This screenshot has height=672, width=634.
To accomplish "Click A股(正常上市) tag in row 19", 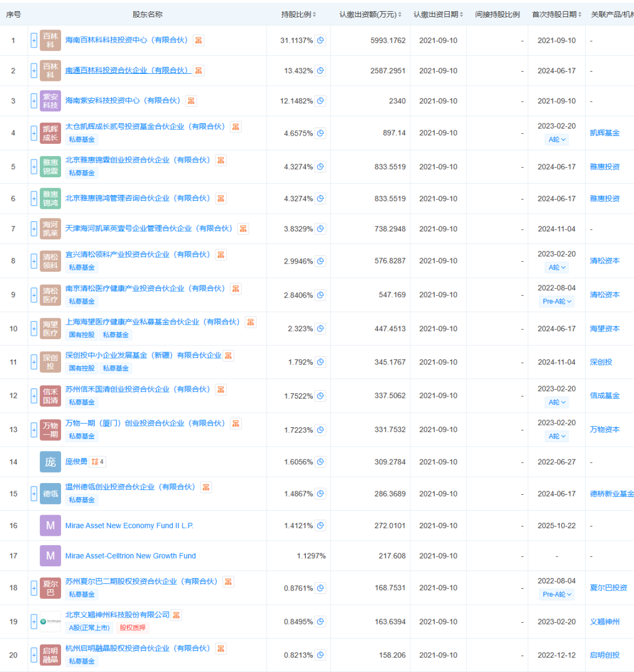I will pos(90,628).
